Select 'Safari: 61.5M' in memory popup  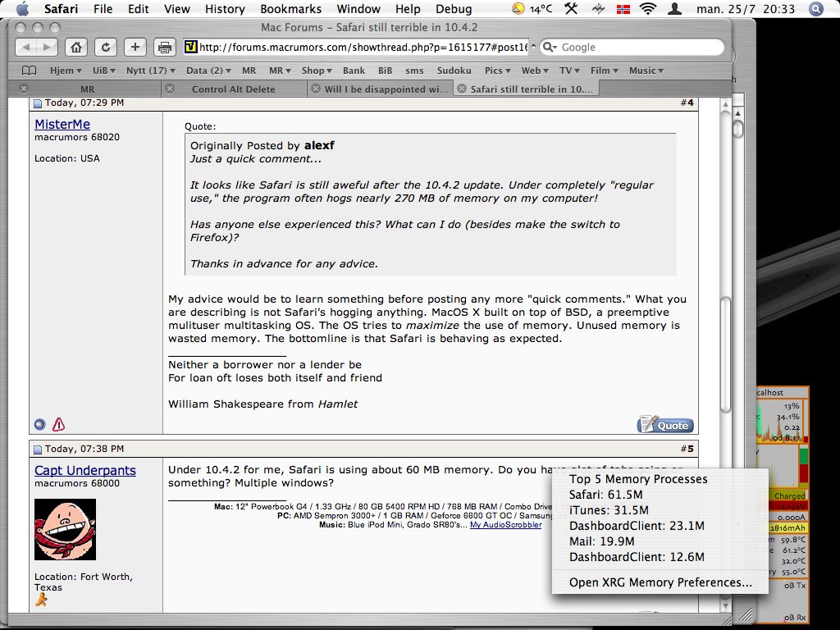click(660, 495)
